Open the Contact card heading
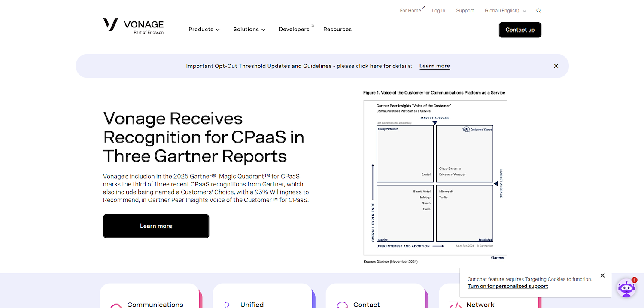Screen dimensions: 644x308 tap(367, 305)
